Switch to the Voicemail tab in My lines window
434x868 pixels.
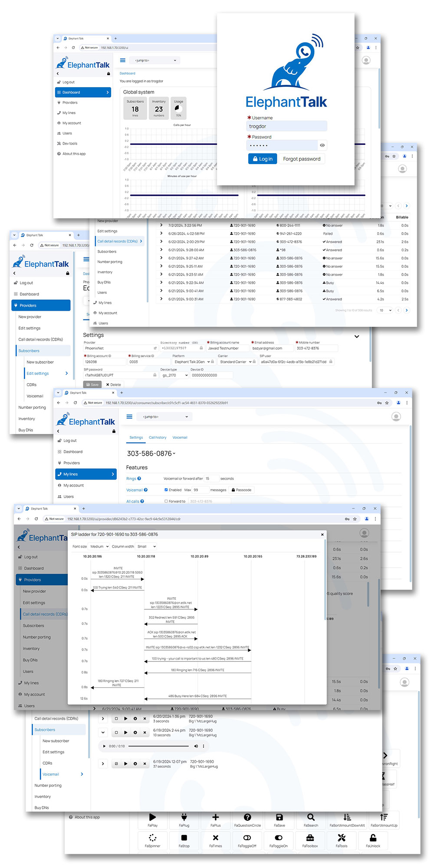pos(180,437)
